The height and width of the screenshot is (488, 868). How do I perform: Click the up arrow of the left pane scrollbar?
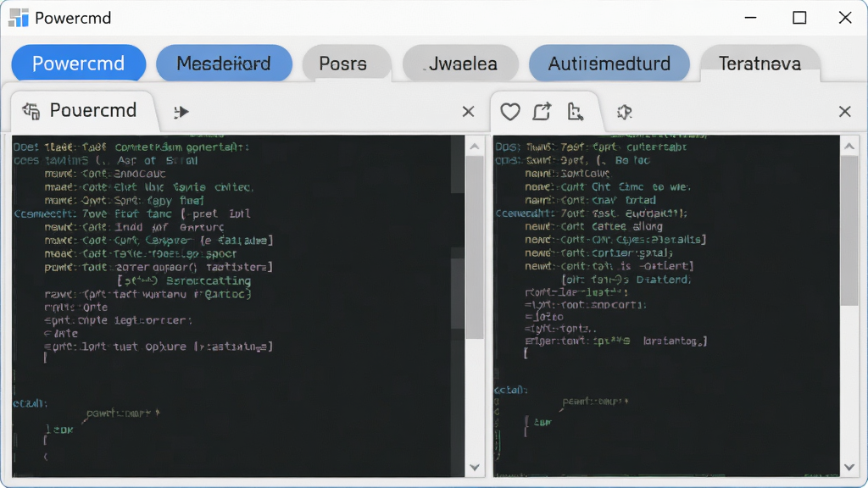[475, 147]
